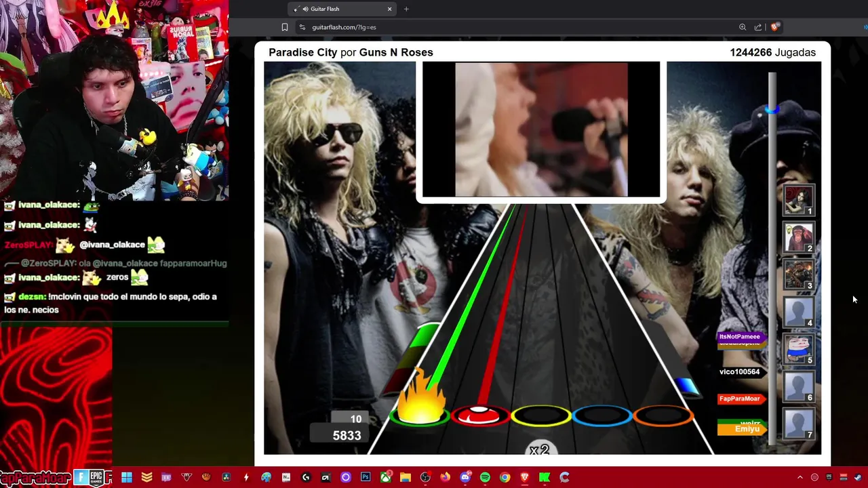The height and width of the screenshot is (488, 868).
Task: Hit the green fret button
Action: (x=420, y=417)
